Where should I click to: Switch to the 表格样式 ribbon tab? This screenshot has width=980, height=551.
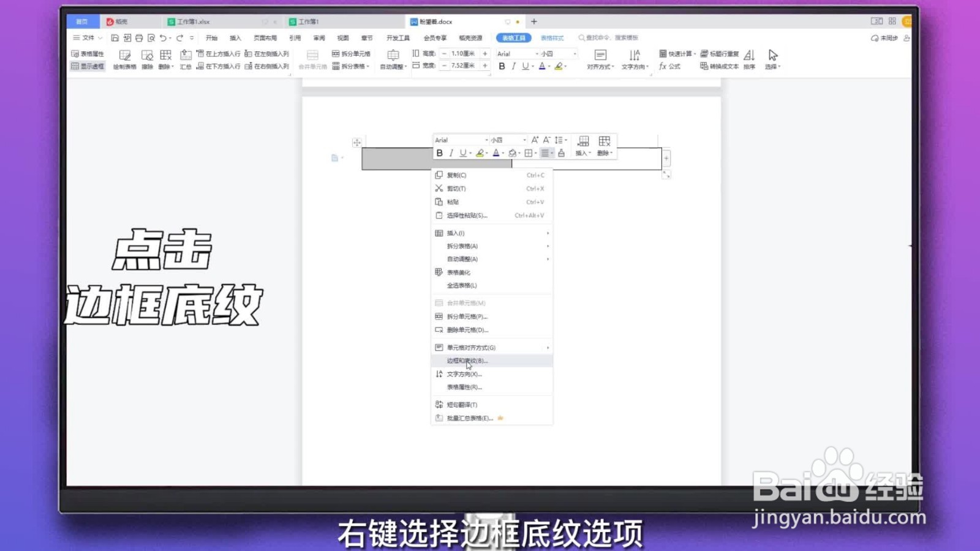point(553,37)
